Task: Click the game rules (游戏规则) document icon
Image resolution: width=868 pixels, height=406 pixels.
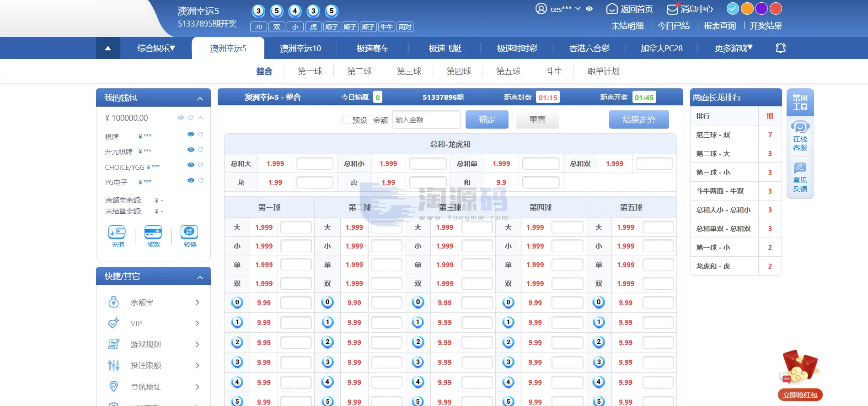Action: pos(113,344)
